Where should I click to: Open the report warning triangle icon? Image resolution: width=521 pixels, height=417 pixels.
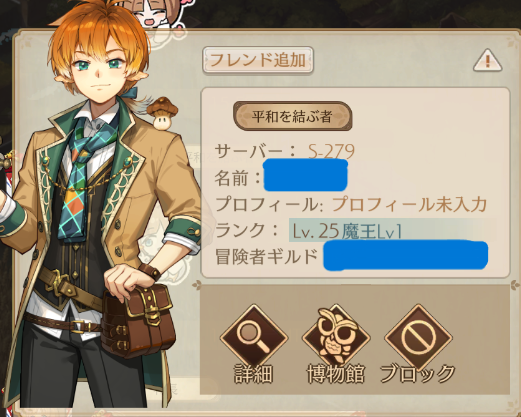click(487, 60)
